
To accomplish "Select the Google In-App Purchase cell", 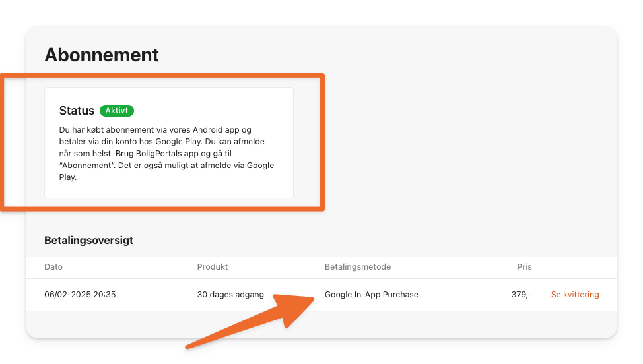I will (x=372, y=294).
